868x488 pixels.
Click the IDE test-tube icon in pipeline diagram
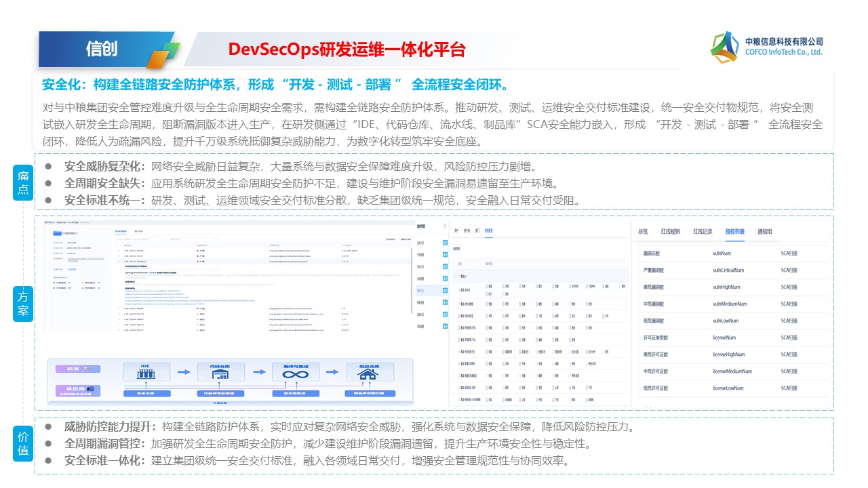coord(144,374)
